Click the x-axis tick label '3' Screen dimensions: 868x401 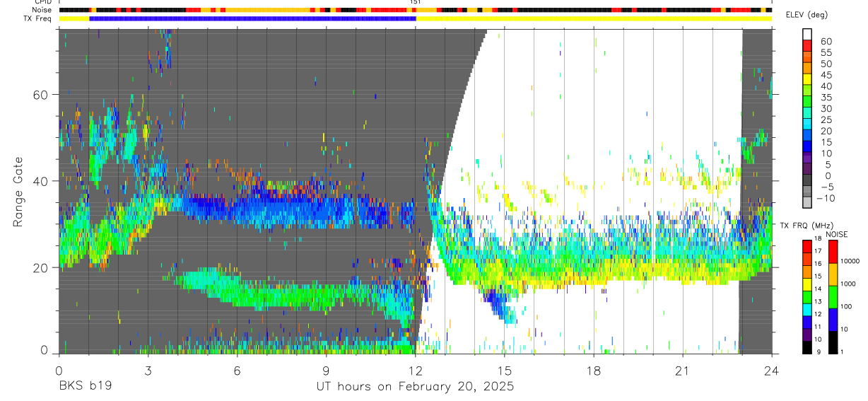coord(148,371)
